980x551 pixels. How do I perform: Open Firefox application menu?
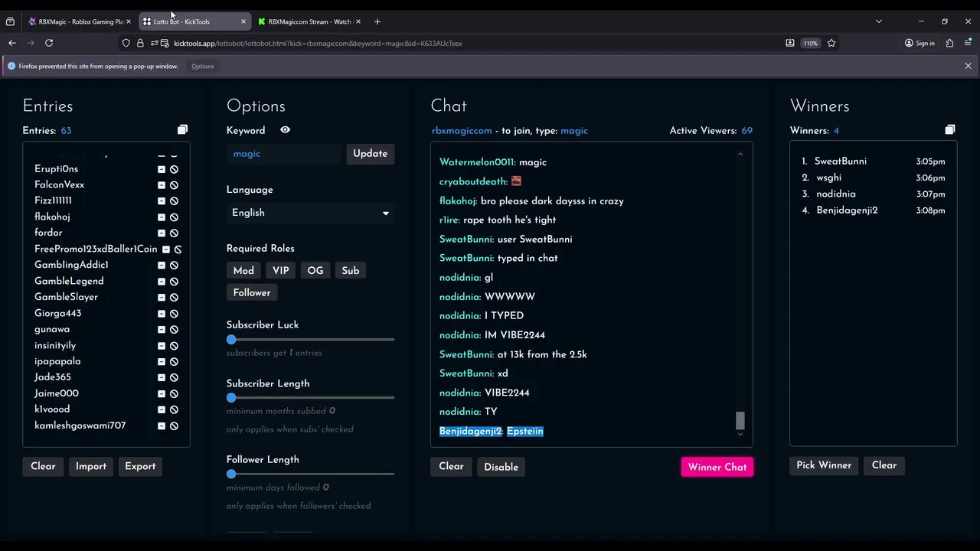tap(968, 43)
